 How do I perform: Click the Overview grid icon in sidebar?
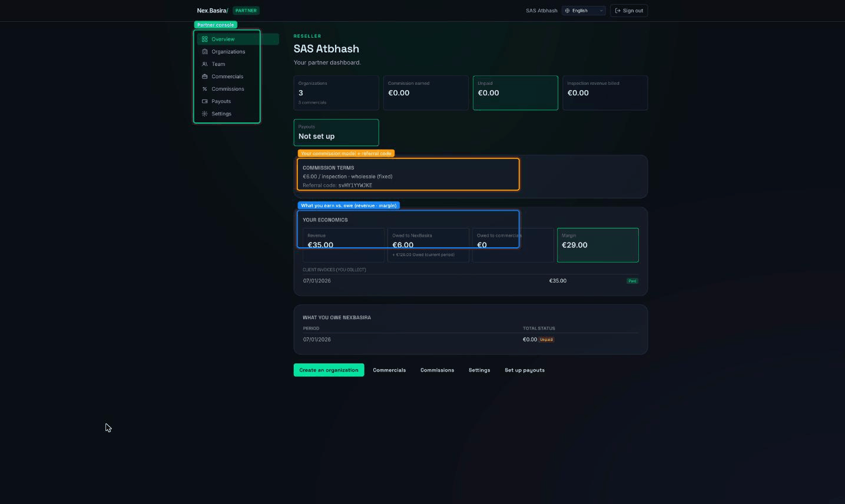(x=204, y=39)
